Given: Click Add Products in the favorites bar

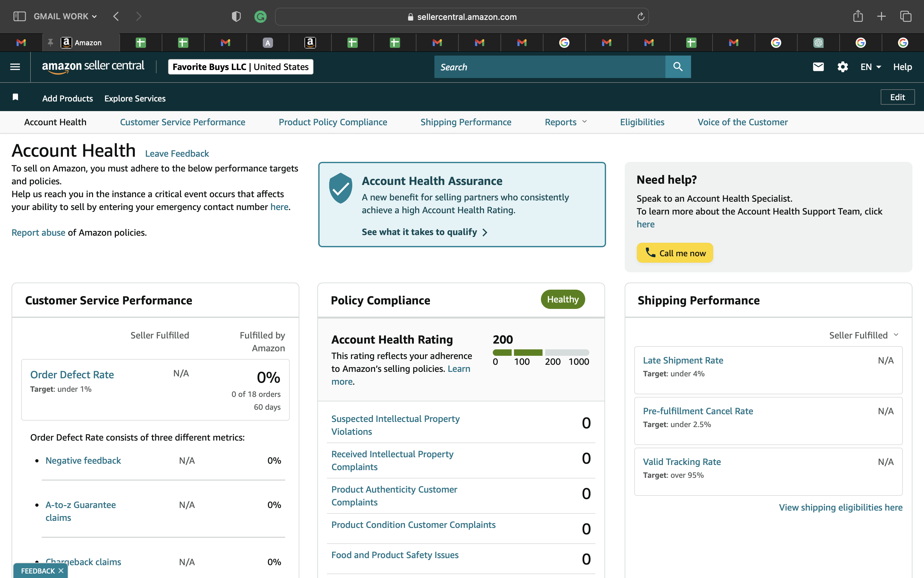Looking at the screenshot, I should [x=68, y=98].
